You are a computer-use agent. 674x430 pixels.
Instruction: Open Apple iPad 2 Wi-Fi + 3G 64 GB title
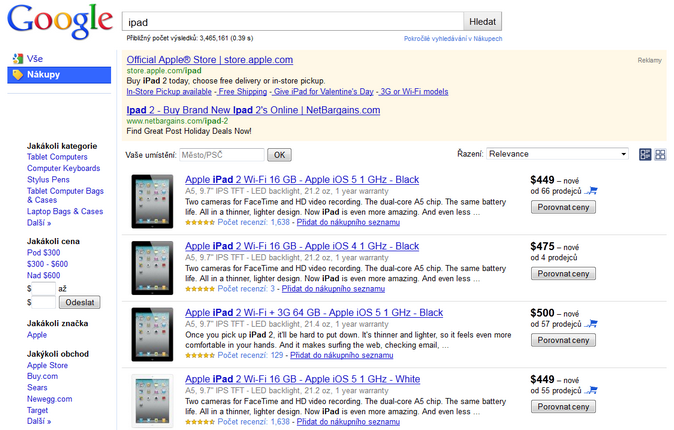[314, 313]
